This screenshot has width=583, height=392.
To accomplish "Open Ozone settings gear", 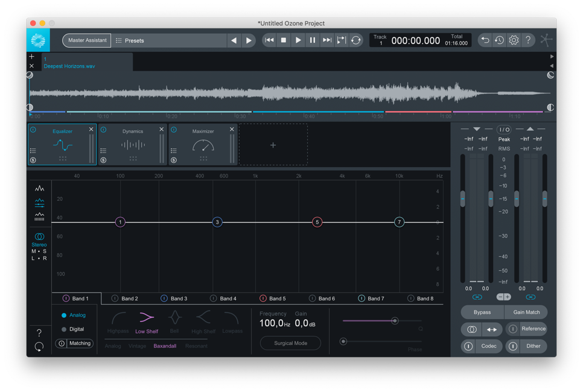I will coord(514,40).
